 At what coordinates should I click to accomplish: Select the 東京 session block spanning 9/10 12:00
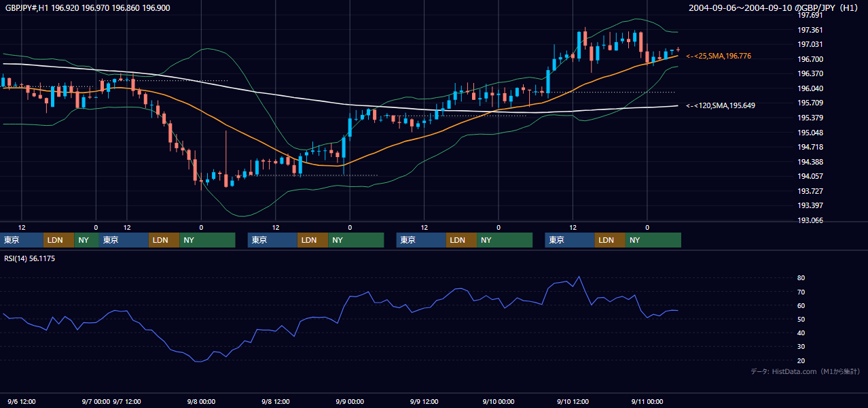(570, 240)
